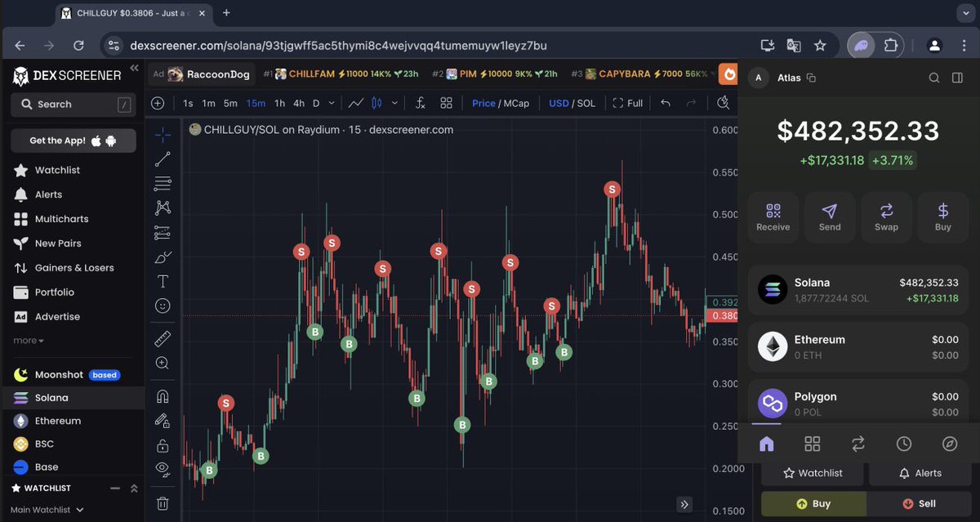The image size is (980, 522).
Task: Click the green Buy button below chart
Action: click(x=813, y=504)
